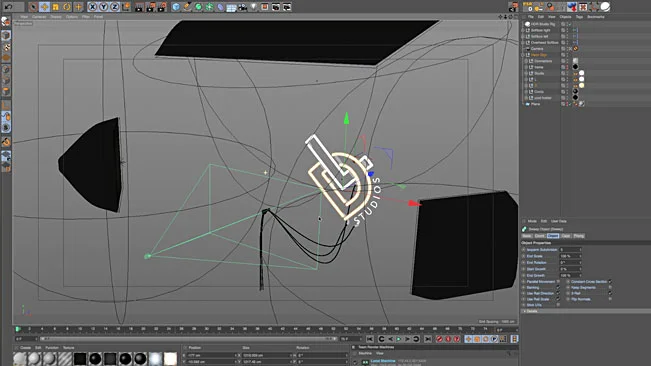Click Render Active View clapperboard

click(x=139, y=7)
